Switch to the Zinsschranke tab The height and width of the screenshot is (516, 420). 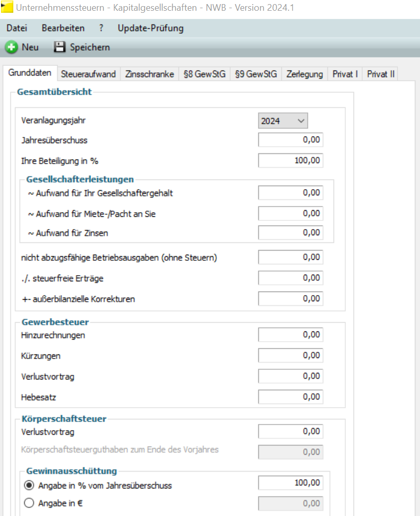click(150, 74)
